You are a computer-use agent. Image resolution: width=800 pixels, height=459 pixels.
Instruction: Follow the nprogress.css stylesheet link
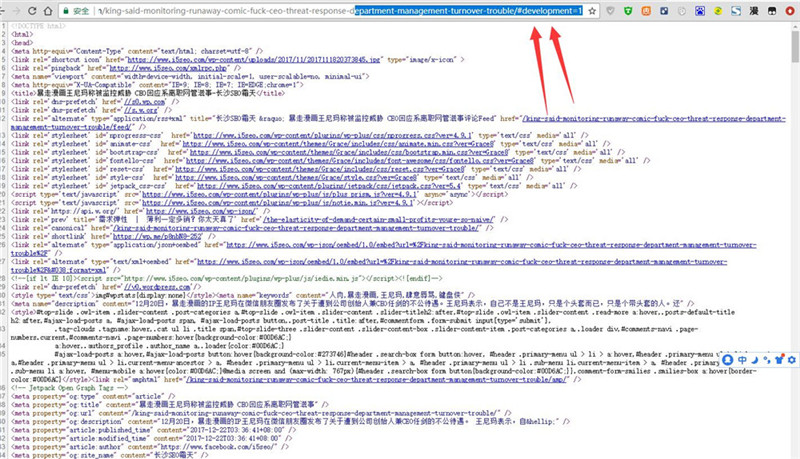coord(333,136)
